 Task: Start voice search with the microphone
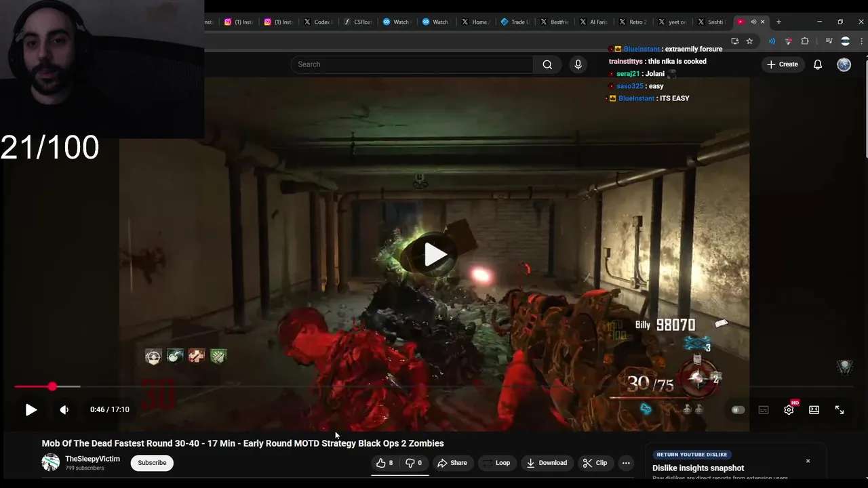click(x=578, y=64)
